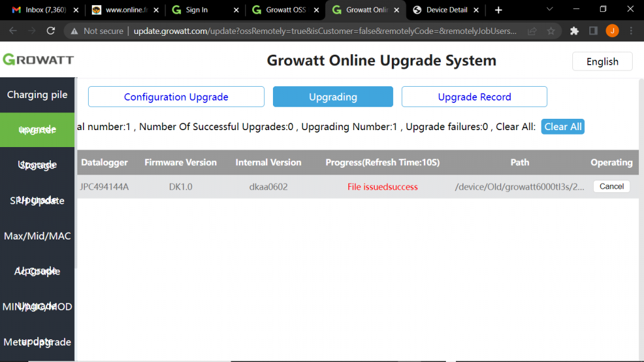644x362 pixels.
Task: Open the orange J profile avatar
Action: [x=612, y=31]
